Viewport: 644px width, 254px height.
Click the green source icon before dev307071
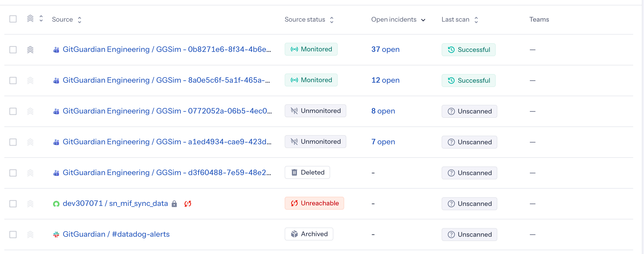(x=56, y=204)
